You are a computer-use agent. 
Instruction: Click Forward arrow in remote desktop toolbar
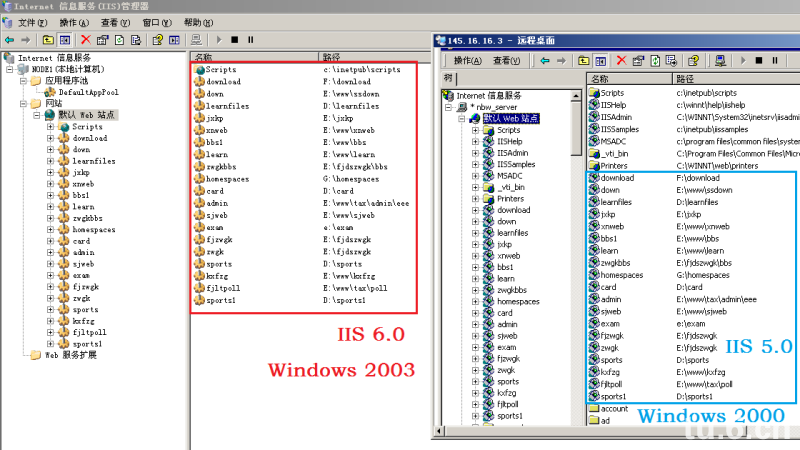point(561,61)
